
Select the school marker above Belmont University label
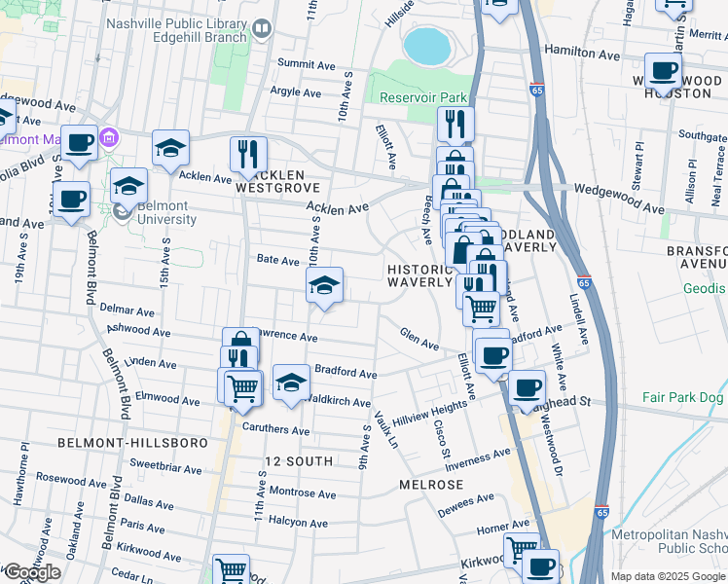coord(129,188)
